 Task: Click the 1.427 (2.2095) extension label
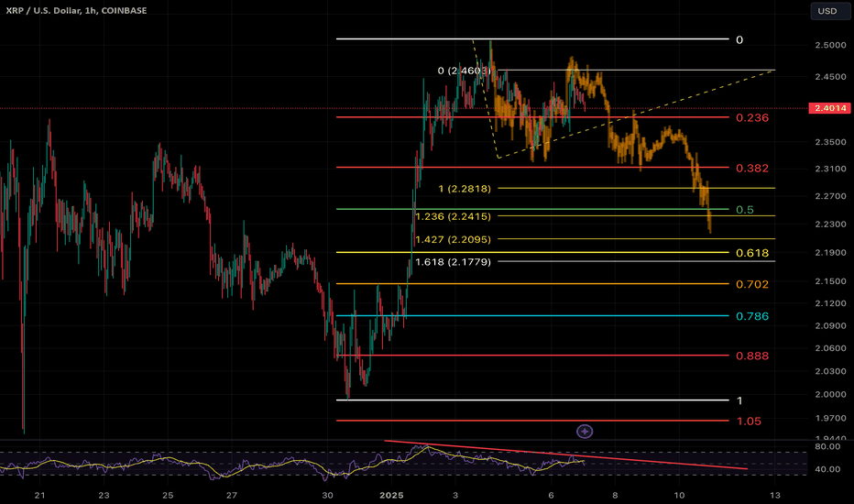tap(454, 239)
